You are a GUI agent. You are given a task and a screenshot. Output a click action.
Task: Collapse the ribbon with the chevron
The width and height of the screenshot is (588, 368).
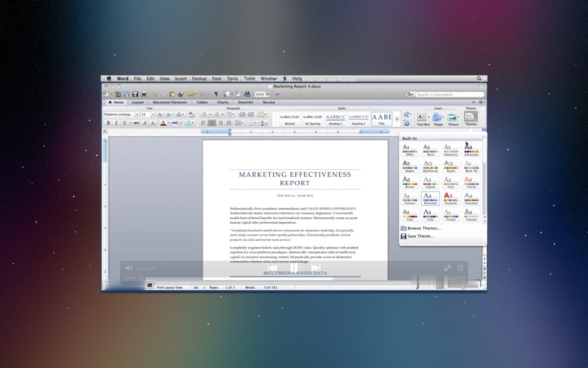click(x=473, y=102)
